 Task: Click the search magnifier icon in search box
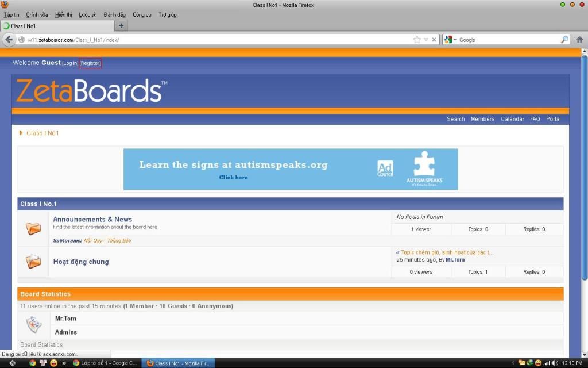coord(564,40)
